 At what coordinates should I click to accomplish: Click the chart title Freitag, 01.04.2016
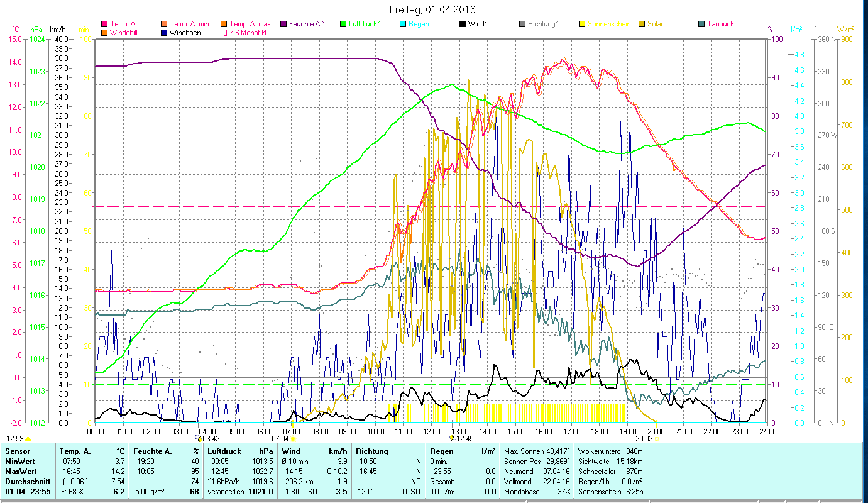click(x=433, y=9)
